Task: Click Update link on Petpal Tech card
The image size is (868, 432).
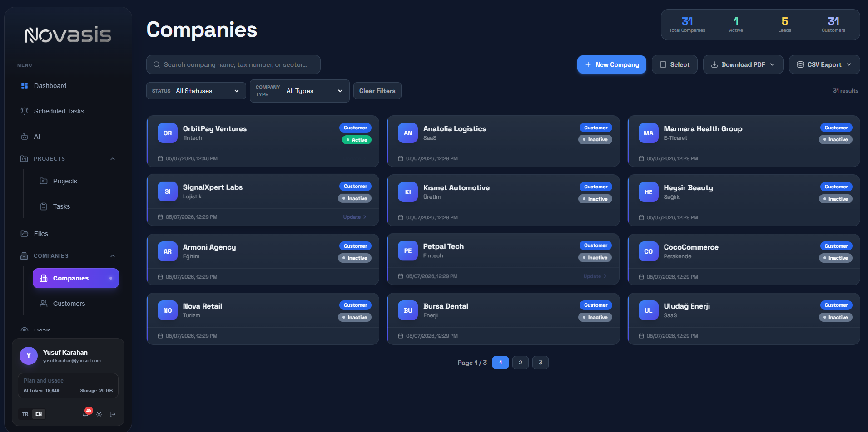Action: point(595,276)
